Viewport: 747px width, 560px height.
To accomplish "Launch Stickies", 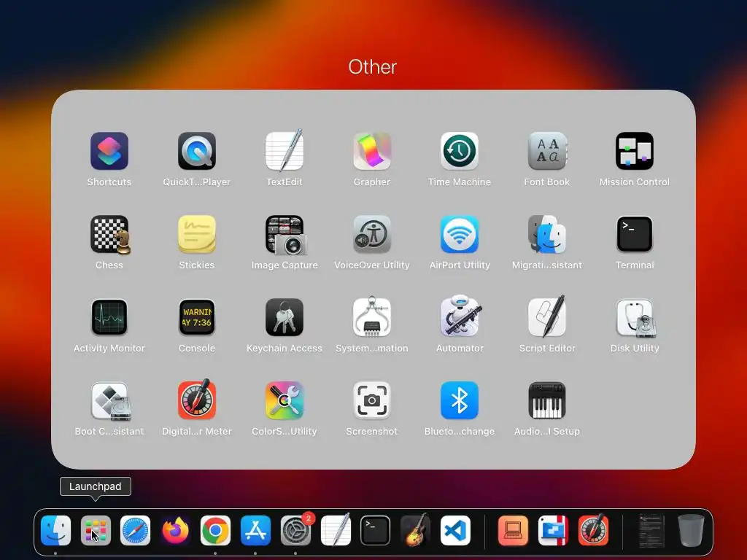I will point(197,234).
